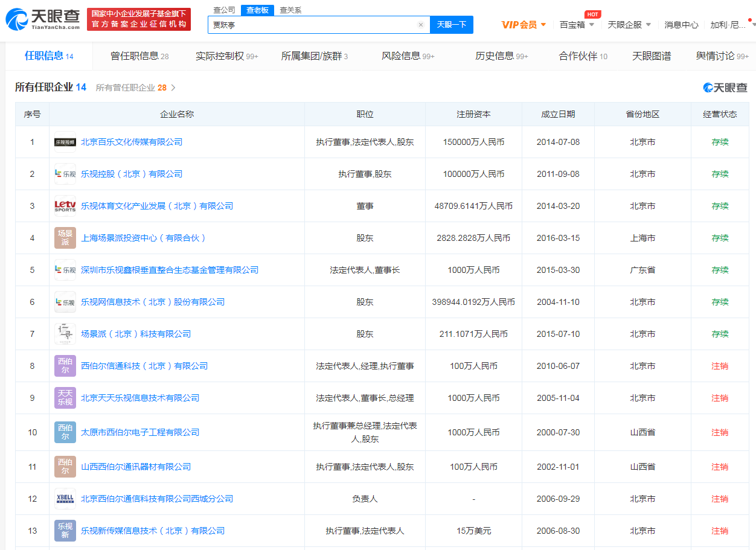The height and width of the screenshot is (550, 756).
Task: Expand the 天眼企服 dropdown
Action: click(629, 25)
